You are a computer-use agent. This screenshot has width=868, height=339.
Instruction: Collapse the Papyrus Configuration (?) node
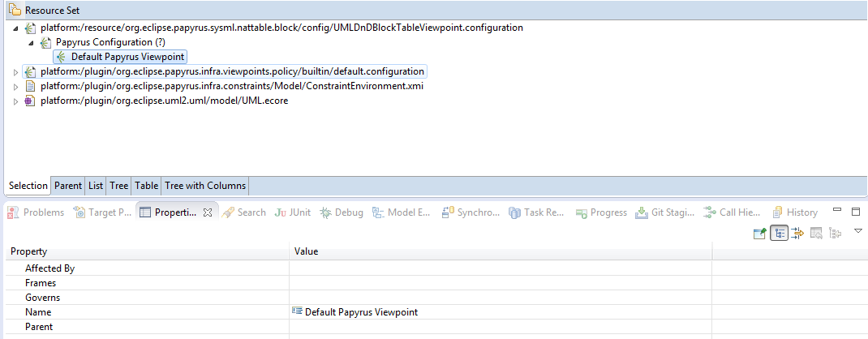(31, 42)
